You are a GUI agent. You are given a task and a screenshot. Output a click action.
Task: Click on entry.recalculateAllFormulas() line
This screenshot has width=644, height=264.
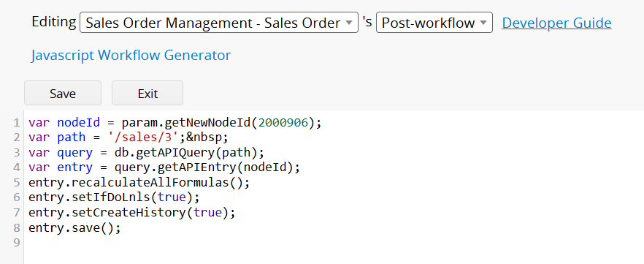coord(139,182)
